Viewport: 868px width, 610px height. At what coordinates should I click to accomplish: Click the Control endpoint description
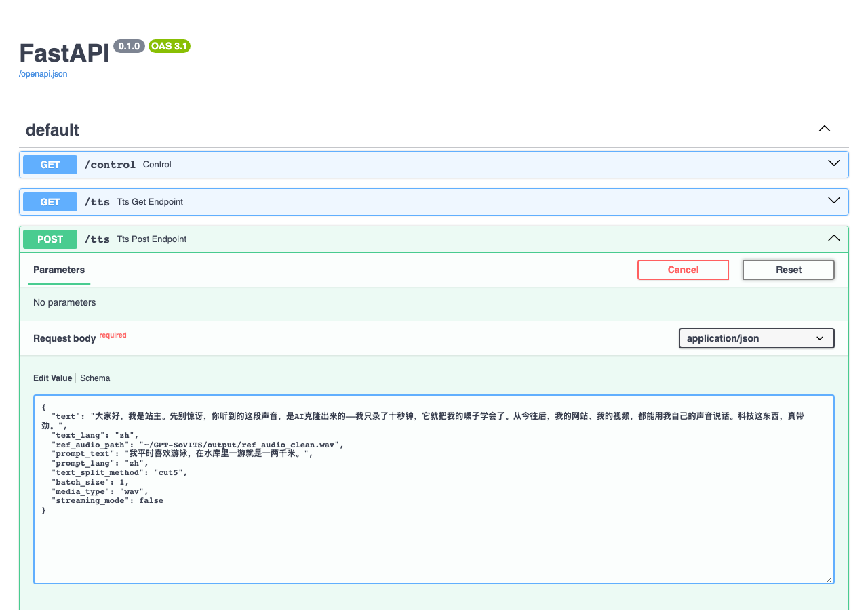pyautogui.click(x=157, y=165)
